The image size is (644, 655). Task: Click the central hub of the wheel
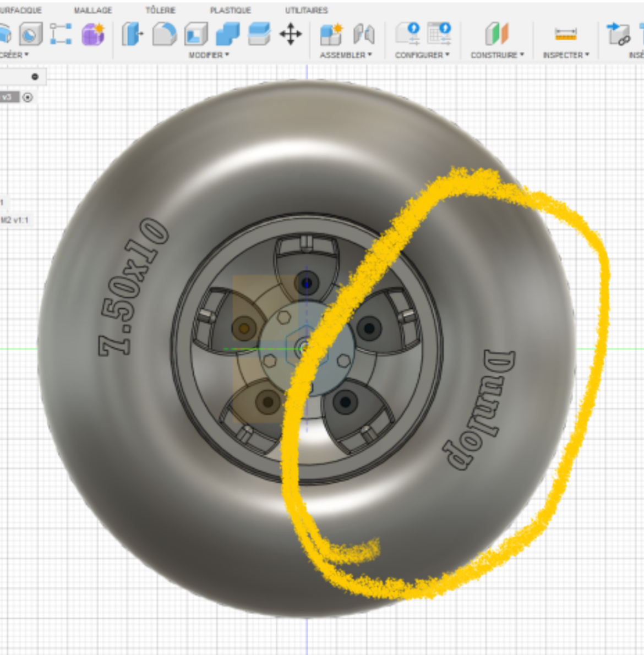[306, 347]
